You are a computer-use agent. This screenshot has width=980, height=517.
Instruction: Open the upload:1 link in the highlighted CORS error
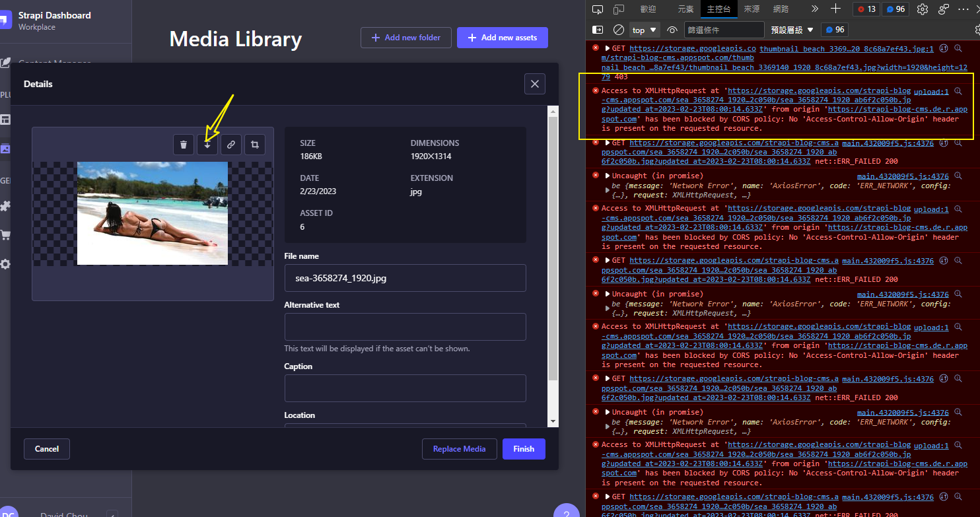click(931, 92)
